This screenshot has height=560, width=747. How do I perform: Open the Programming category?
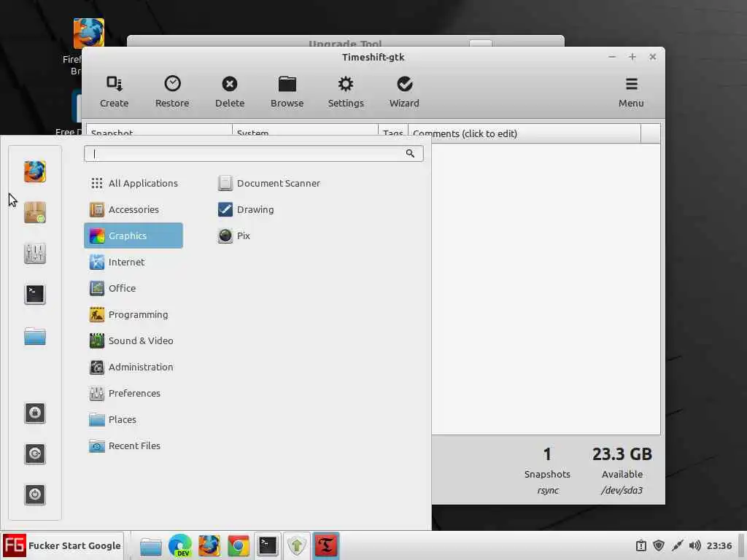click(133, 314)
